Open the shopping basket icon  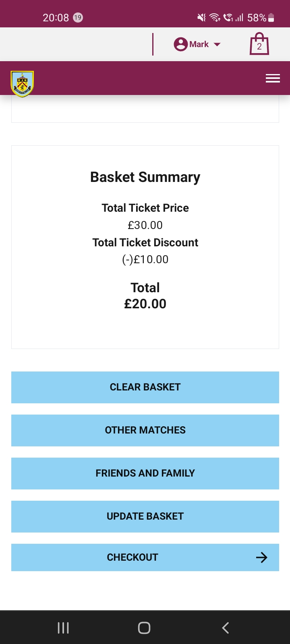(x=259, y=44)
